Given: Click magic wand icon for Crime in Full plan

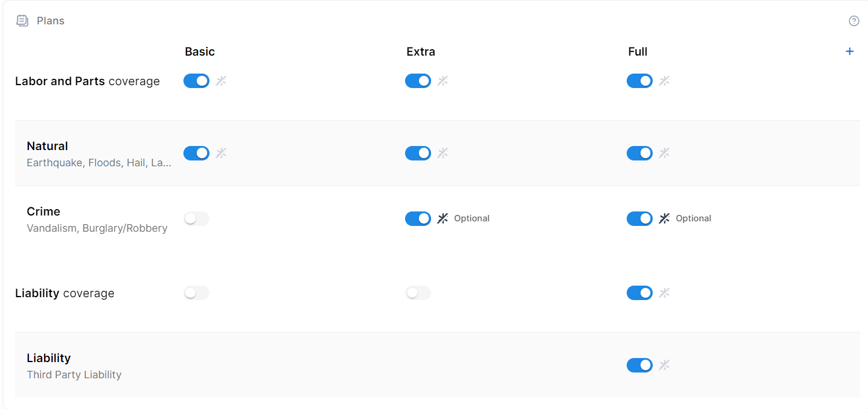Looking at the screenshot, I should click(x=664, y=218).
